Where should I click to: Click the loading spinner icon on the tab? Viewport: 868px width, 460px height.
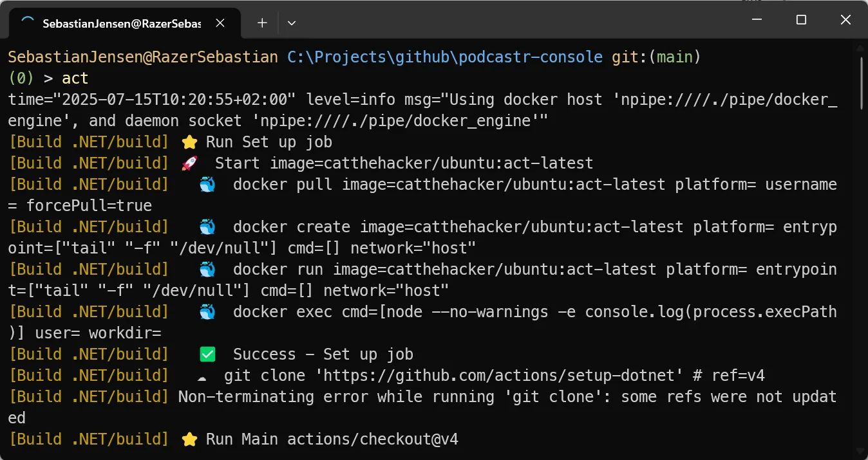pyautogui.click(x=27, y=23)
